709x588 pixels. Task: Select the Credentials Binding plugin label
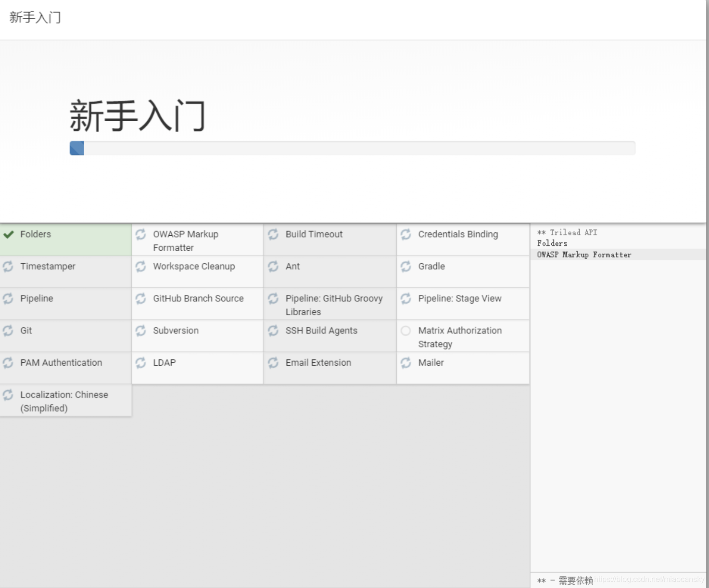coord(458,234)
